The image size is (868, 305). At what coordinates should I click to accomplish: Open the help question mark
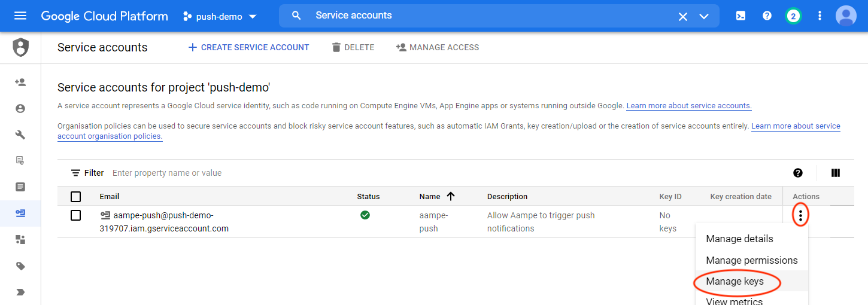click(767, 16)
